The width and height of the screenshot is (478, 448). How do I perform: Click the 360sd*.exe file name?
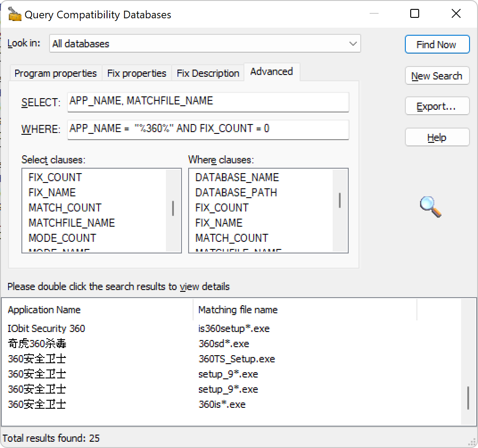tap(224, 344)
